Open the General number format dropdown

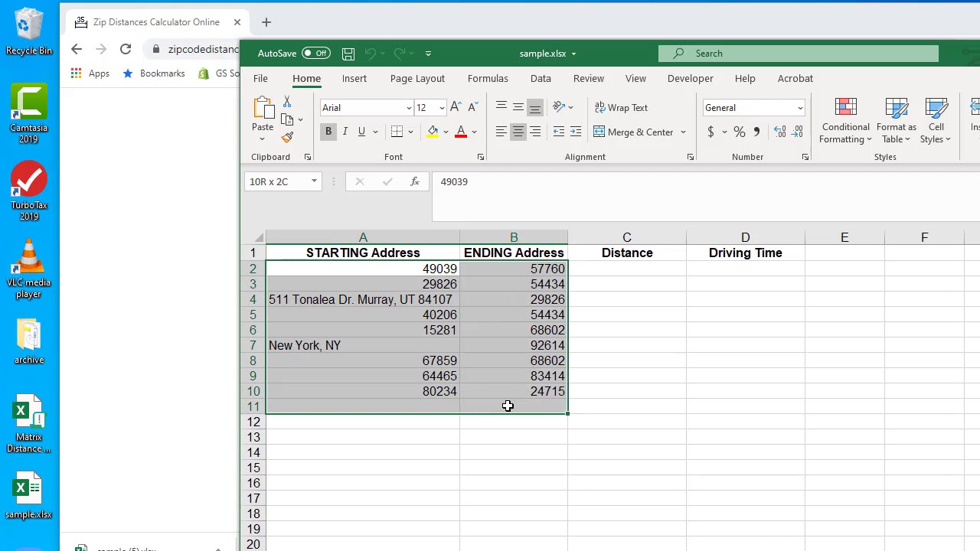coord(800,108)
